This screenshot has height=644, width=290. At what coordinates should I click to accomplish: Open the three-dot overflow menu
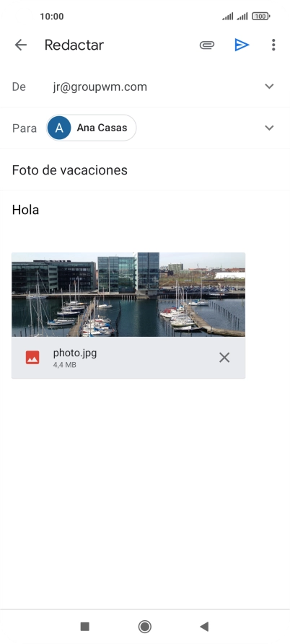pos(273,45)
